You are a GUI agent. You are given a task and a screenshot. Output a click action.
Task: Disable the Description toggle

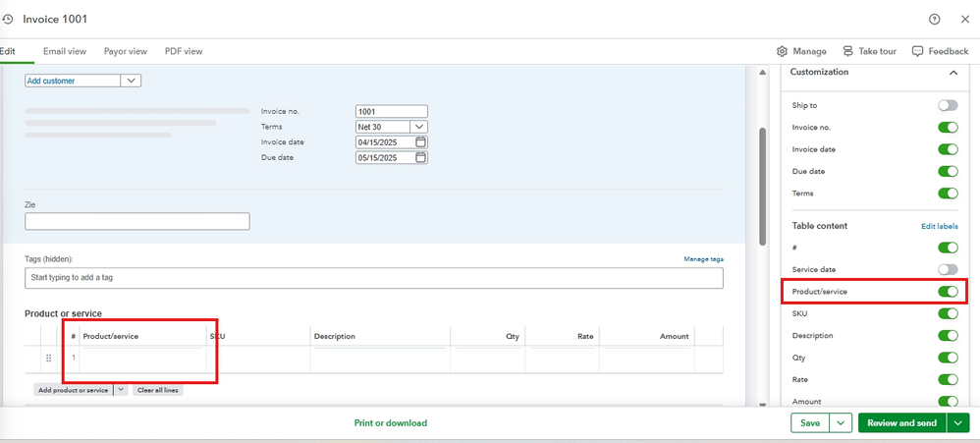[x=948, y=336]
